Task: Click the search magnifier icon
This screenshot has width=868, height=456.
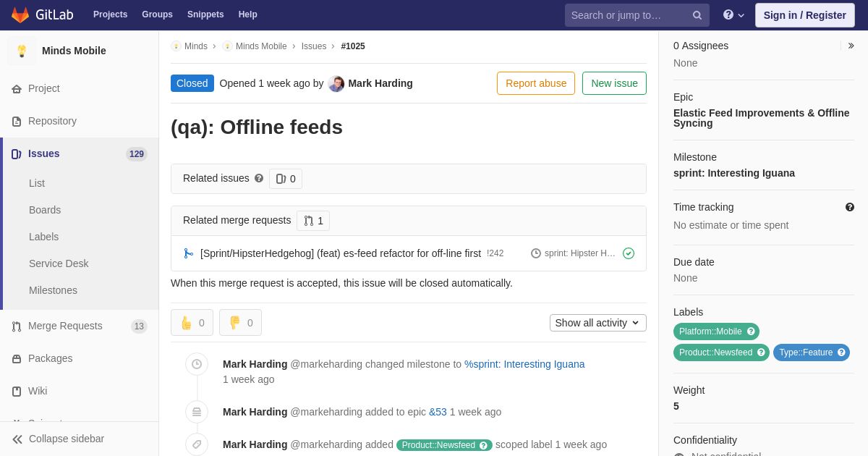Action: coord(697,15)
